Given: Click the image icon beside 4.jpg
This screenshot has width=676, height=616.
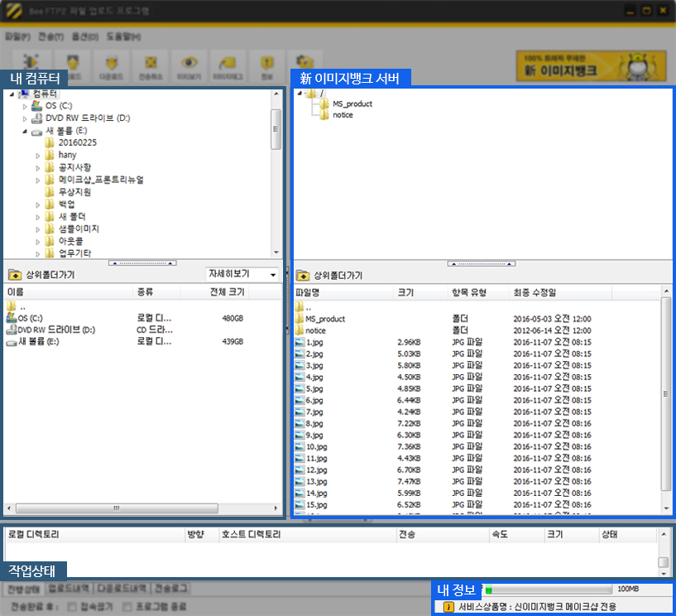Looking at the screenshot, I should click(x=300, y=377).
